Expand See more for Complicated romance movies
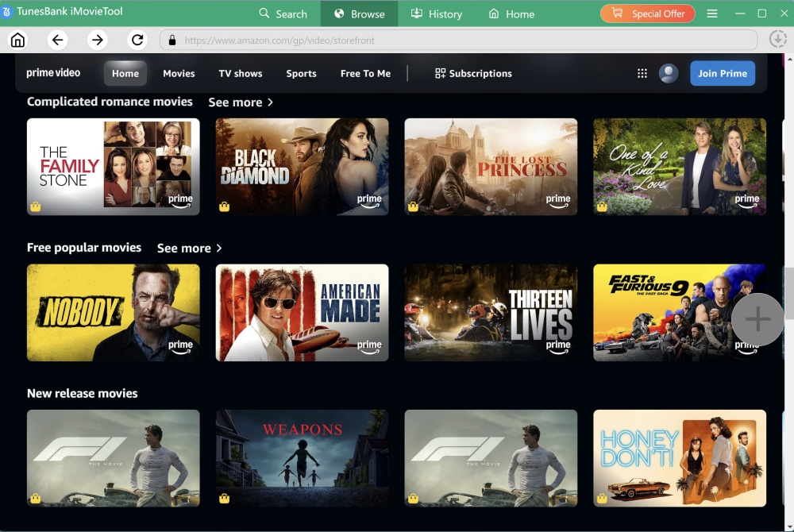The image size is (794, 532). tap(241, 102)
